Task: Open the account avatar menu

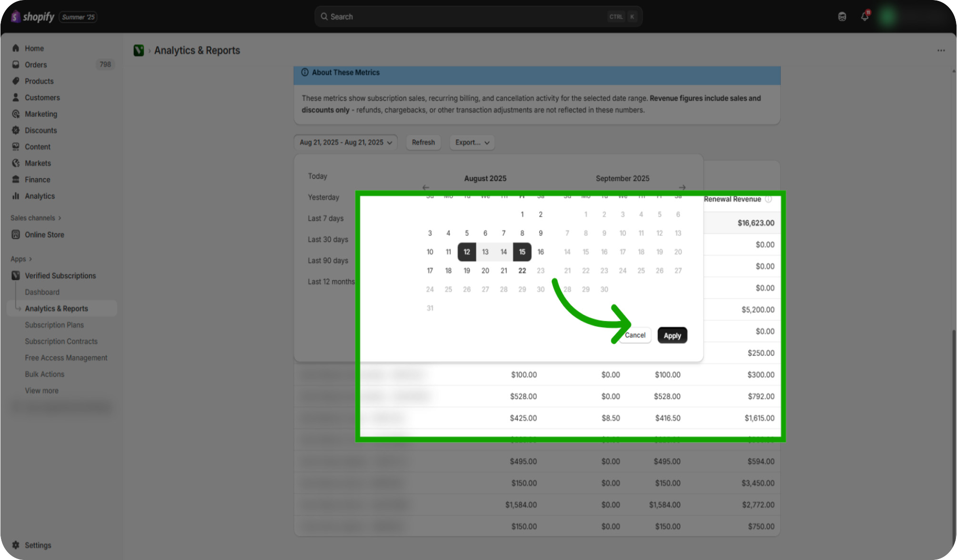Action: pos(887,17)
